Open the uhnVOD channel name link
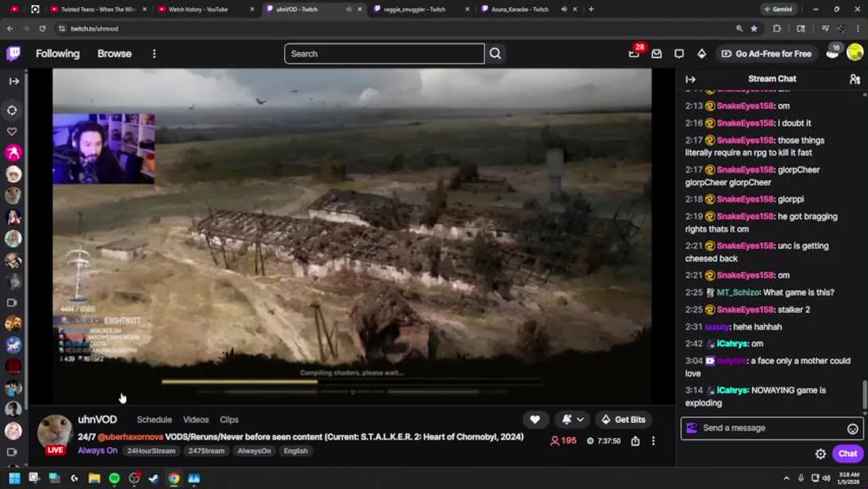 [x=97, y=420]
